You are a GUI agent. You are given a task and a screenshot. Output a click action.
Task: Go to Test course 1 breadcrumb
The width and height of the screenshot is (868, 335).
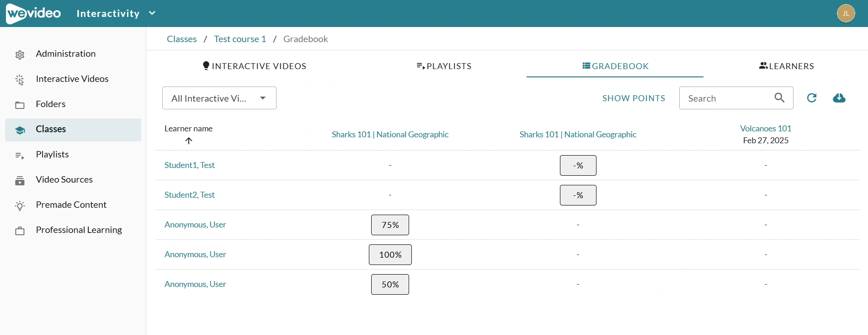pos(240,39)
